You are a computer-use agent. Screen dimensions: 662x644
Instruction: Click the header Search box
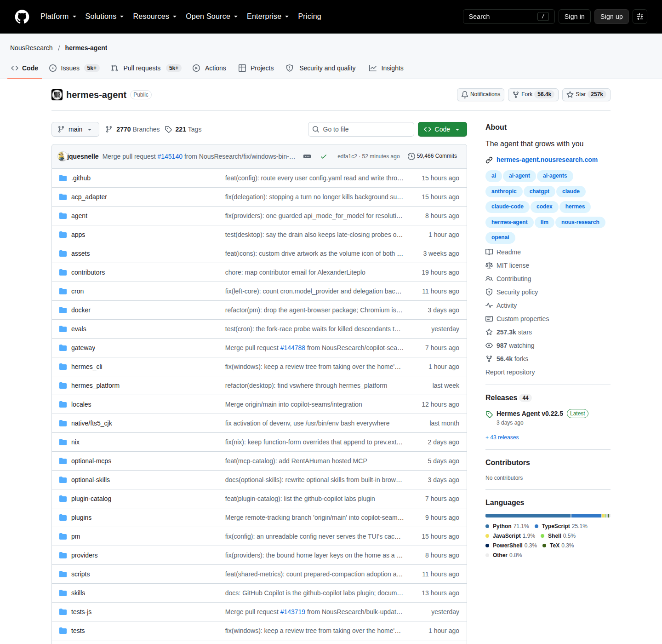coord(509,17)
